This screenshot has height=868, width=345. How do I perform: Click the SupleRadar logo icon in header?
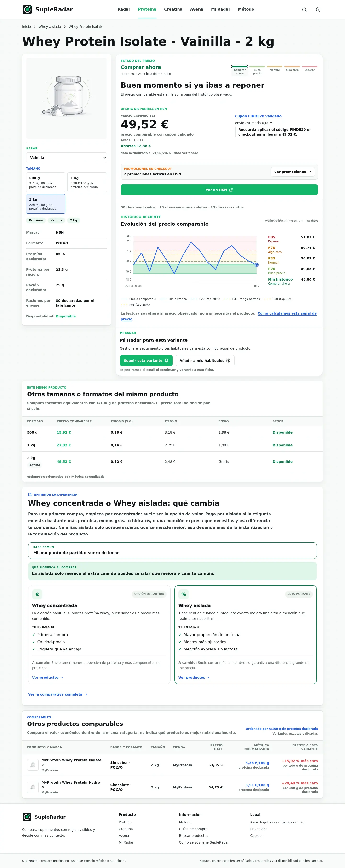pyautogui.click(x=27, y=9)
